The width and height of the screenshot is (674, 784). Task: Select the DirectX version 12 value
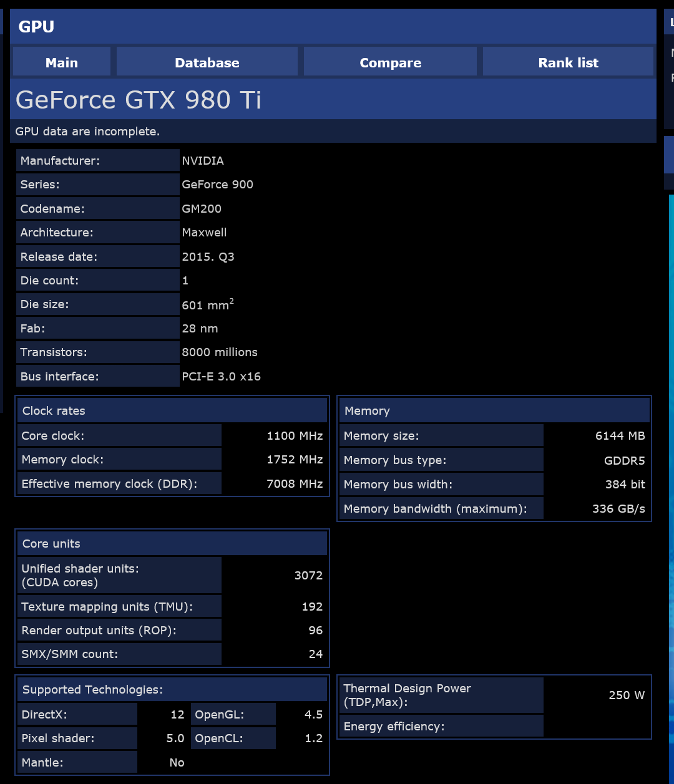pyautogui.click(x=177, y=715)
